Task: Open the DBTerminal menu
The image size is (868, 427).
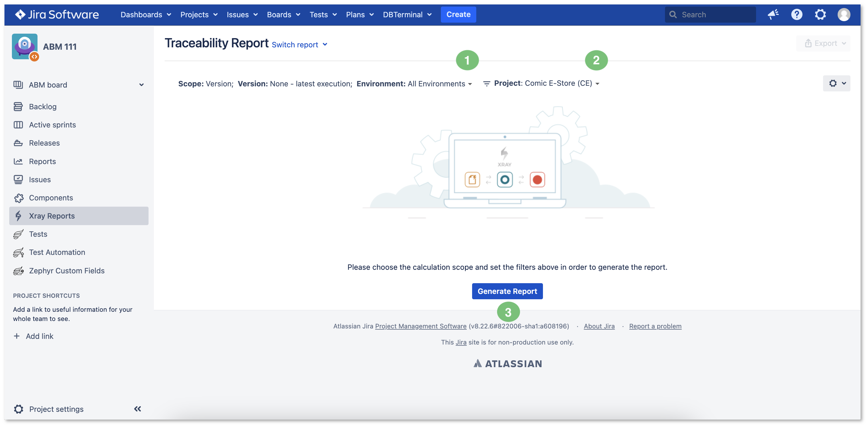Action: 407,15
